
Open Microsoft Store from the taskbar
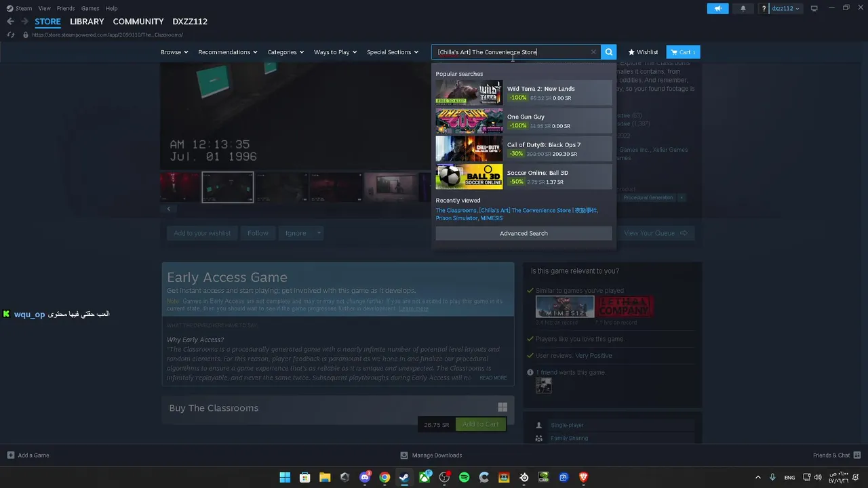pyautogui.click(x=304, y=477)
